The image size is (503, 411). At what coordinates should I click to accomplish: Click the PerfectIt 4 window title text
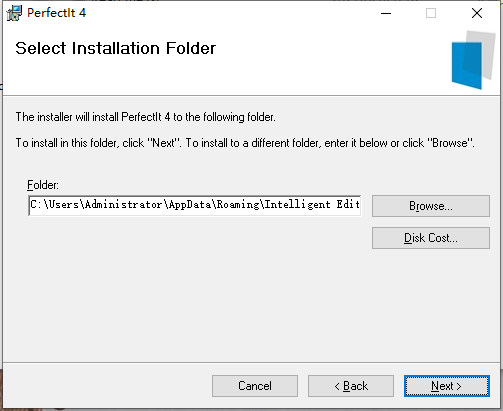(56, 13)
